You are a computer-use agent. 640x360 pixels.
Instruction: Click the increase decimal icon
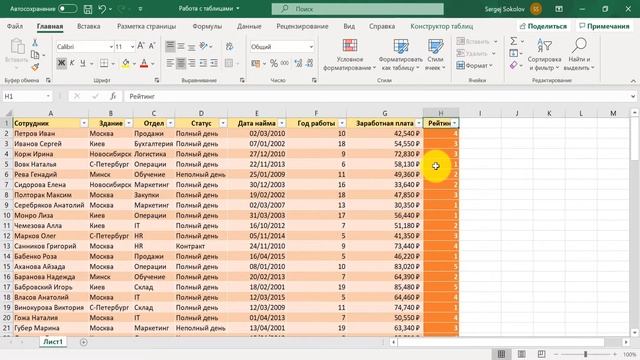click(x=298, y=63)
